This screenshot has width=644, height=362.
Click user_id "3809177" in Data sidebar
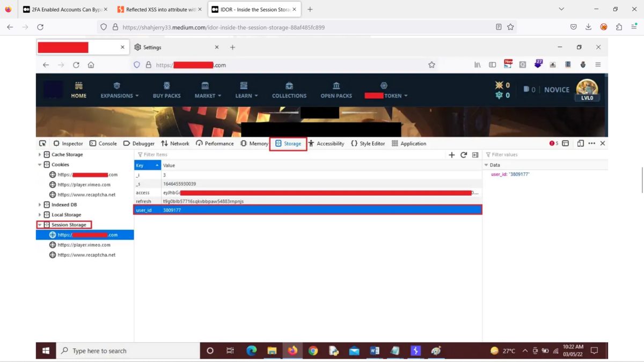[x=510, y=174]
